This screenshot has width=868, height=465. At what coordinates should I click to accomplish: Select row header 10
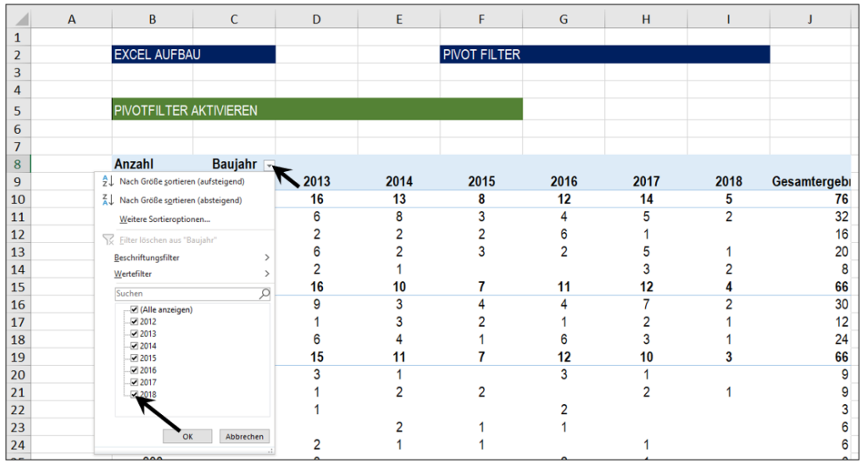point(18,200)
